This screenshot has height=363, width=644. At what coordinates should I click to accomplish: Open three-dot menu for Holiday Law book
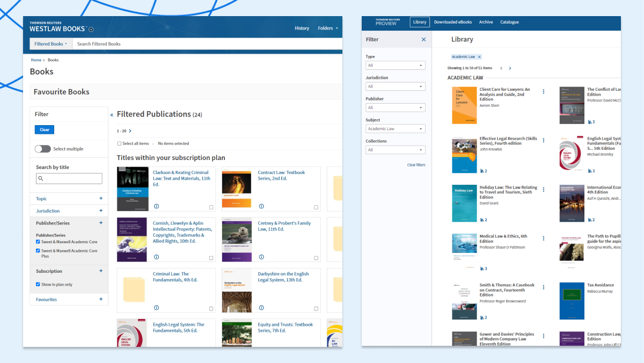pyautogui.click(x=543, y=190)
